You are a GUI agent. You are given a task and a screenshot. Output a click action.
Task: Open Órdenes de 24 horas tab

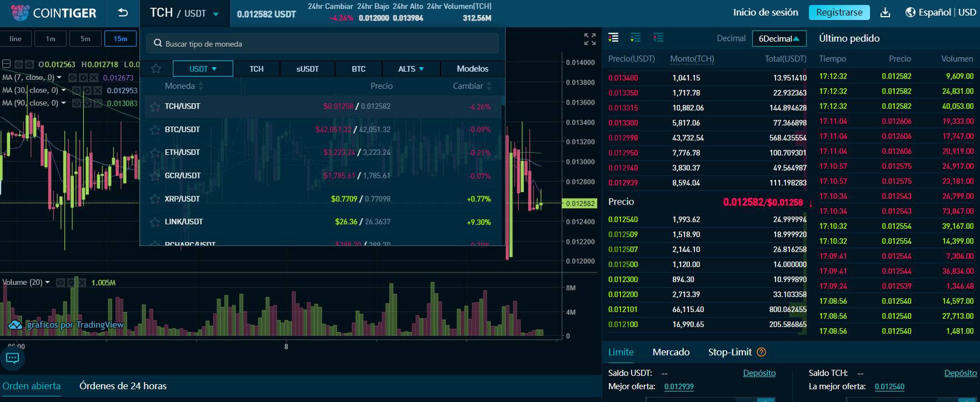[123, 386]
